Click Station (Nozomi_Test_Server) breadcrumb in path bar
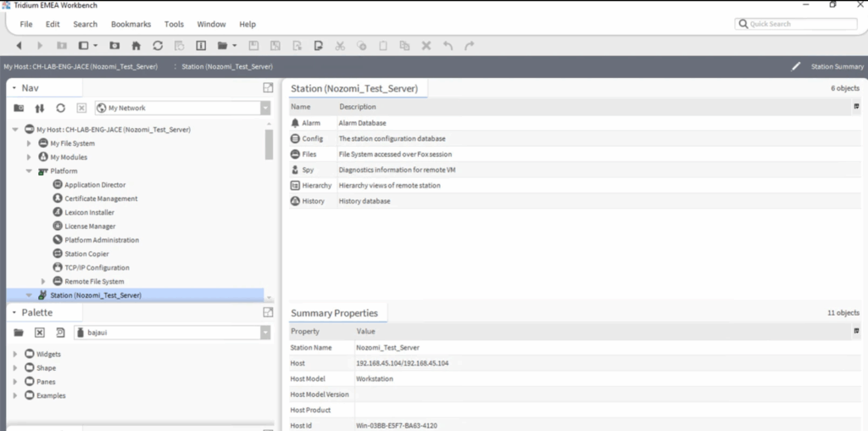 [x=227, y=66]
